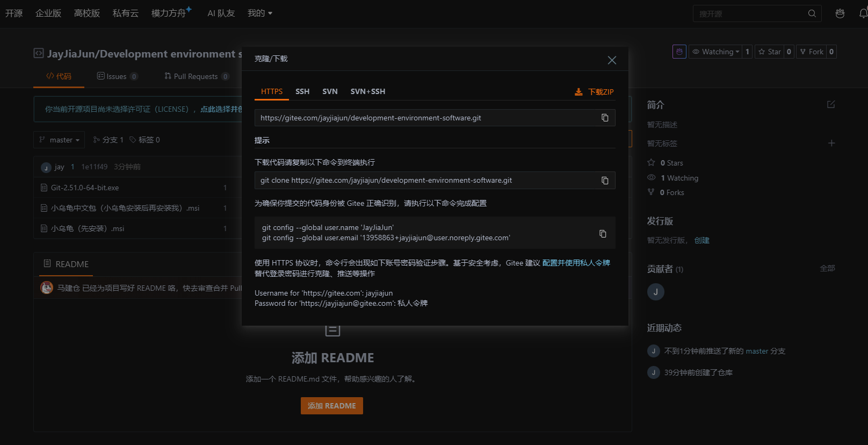Click avatar beside 39分钟前创建了仓库
This screenshot has width=868, height=445.
click(654, 372)
